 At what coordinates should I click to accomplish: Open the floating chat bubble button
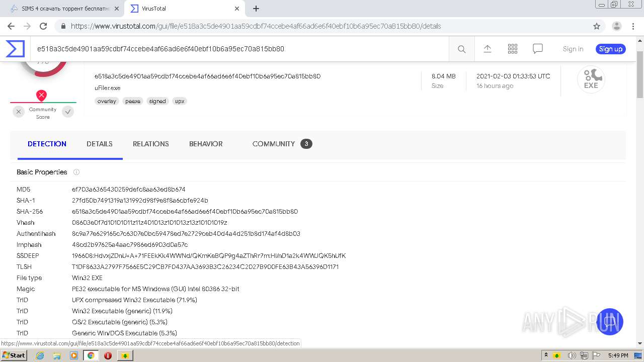[609, 322]
